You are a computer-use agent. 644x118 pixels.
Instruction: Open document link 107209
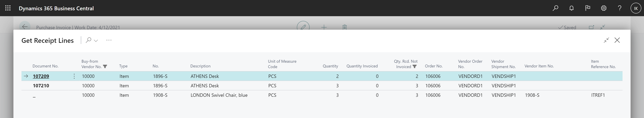(41, 76)
